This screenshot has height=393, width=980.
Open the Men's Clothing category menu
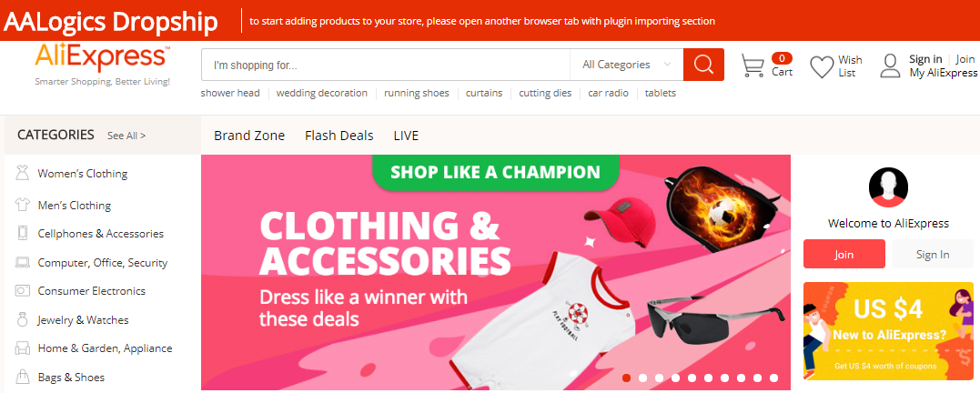(x=74, y=205)
